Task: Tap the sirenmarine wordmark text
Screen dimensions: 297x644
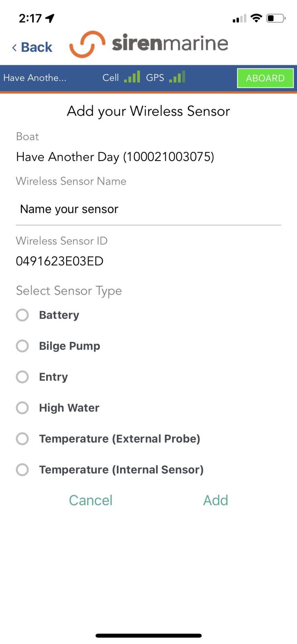Action: pos(170,43)
